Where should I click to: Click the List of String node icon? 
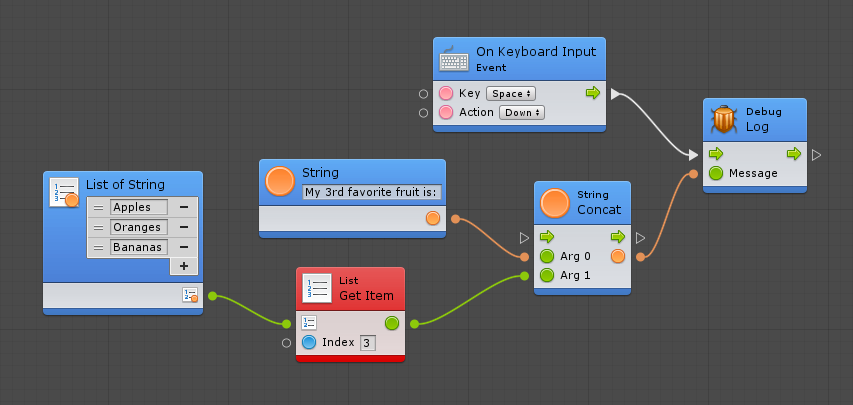coord(64,192)
